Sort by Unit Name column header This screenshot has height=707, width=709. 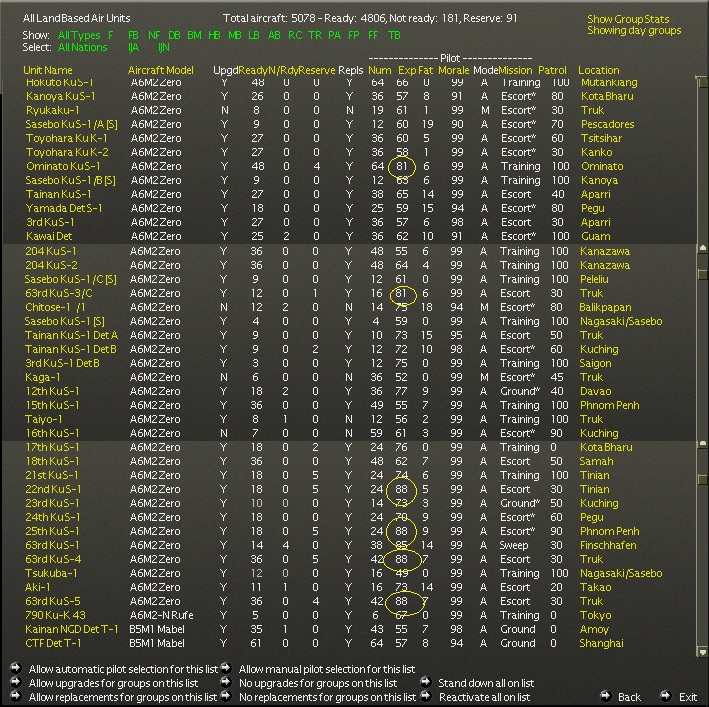click(47, 71)
